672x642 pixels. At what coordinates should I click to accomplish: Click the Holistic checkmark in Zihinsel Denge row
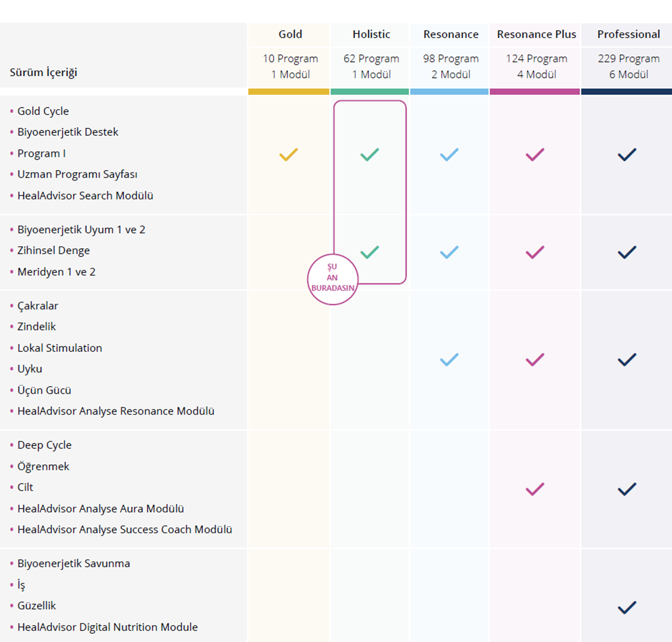pos(370,252)
